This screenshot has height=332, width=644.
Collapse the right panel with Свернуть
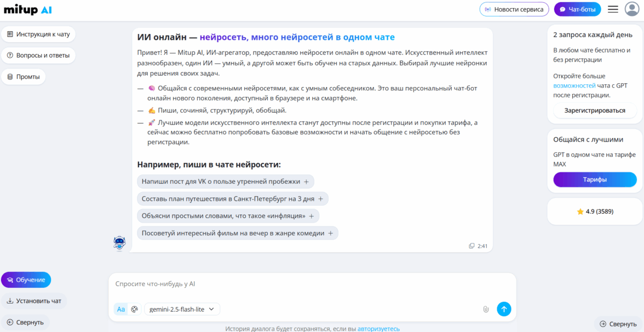(618, 324)
